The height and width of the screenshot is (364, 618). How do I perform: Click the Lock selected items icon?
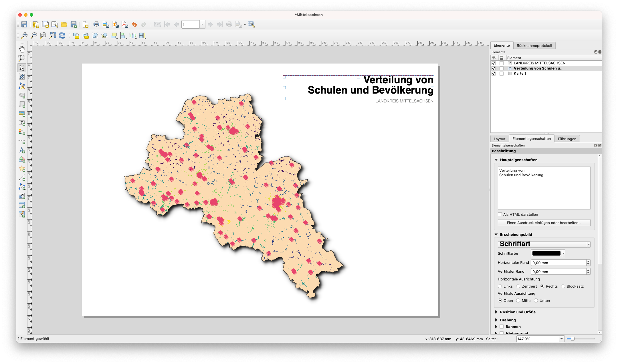(x=76, y=35)
